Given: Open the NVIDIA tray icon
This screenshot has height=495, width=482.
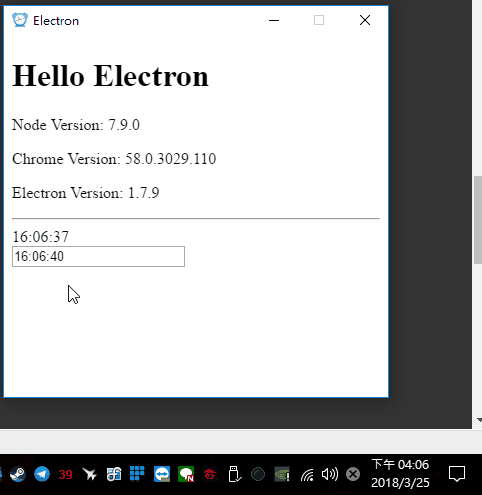Looking at the screenshot, I should pyautogui.click(x=282, y=474).
